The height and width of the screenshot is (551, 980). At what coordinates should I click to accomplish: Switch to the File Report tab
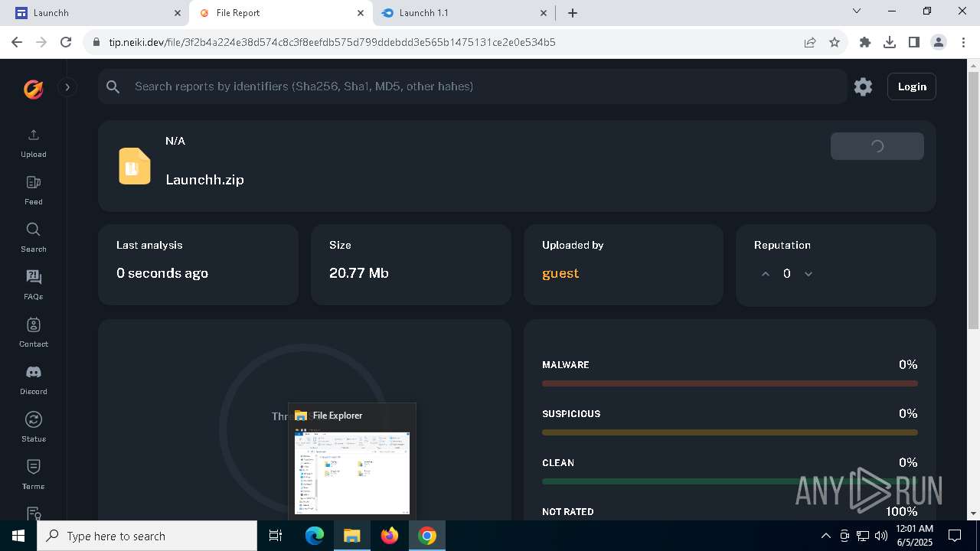(280, 13)
